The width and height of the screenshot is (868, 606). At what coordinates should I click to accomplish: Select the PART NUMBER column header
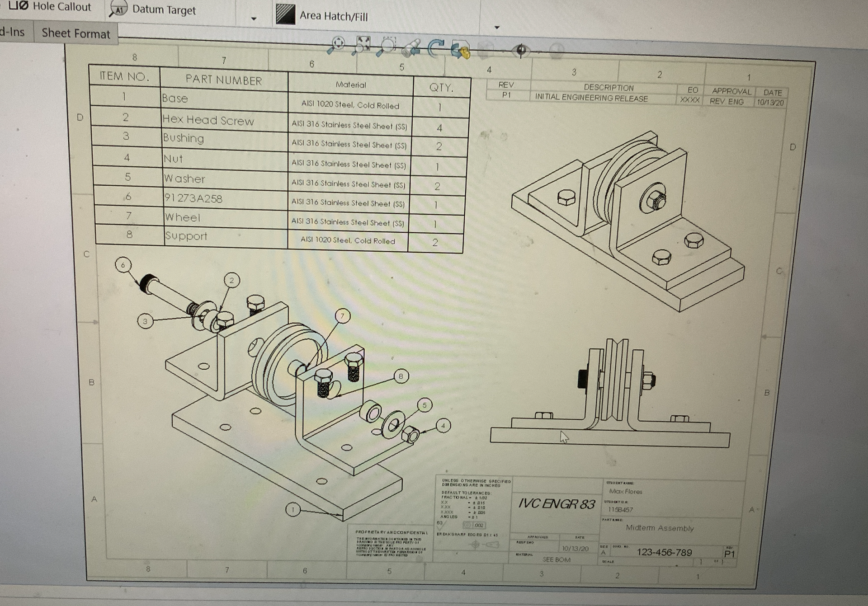point(223,80)
